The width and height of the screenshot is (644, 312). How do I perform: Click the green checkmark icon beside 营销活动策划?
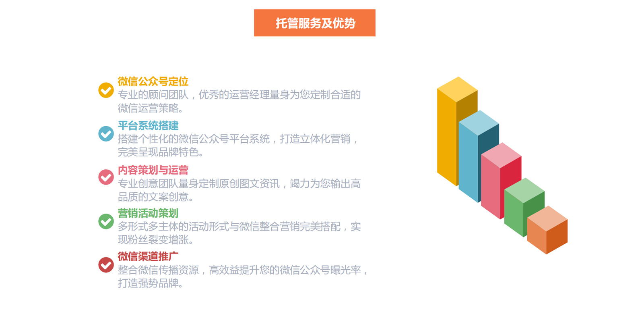(x=106, y=221)
